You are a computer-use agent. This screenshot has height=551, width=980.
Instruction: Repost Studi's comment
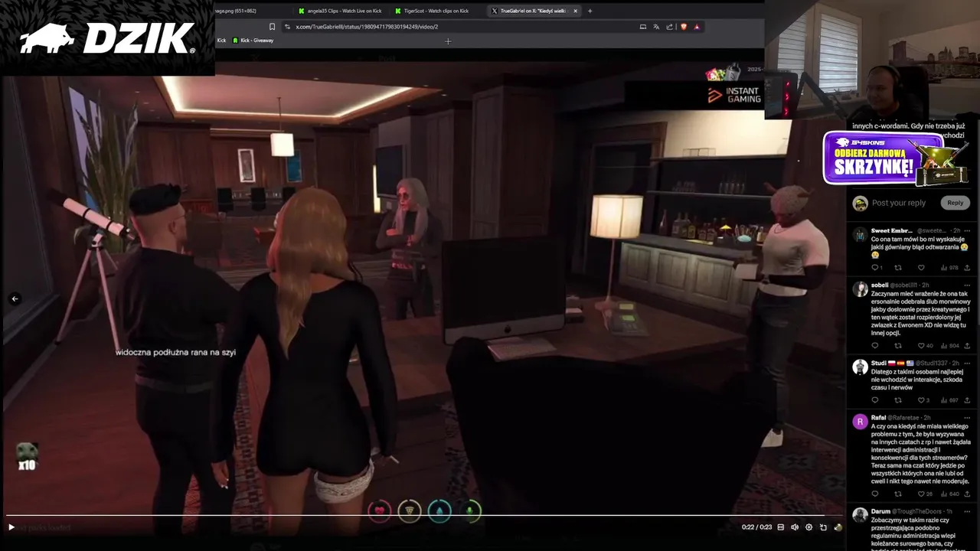tap(898, 400)
